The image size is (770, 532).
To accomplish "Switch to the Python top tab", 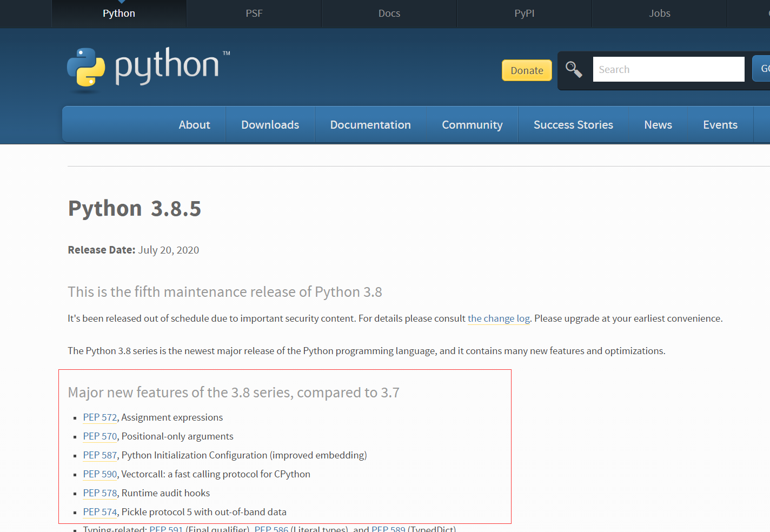I will [119, 14].
